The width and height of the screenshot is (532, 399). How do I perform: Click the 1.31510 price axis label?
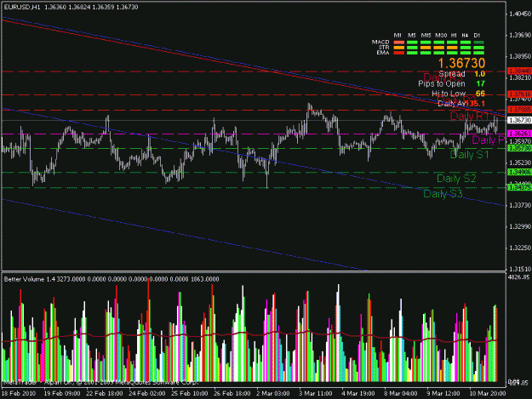[520, 269]
